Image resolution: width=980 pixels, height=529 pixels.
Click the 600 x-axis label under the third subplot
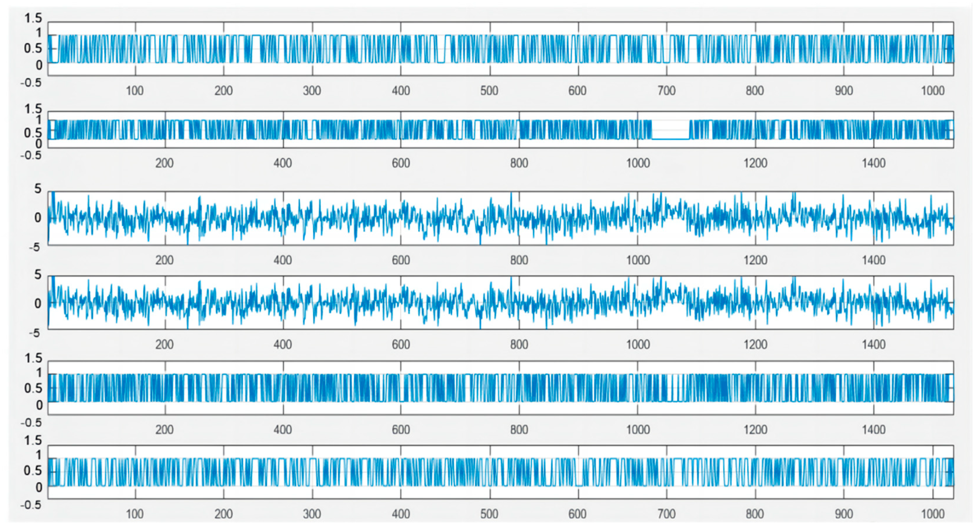coord(400,260)
